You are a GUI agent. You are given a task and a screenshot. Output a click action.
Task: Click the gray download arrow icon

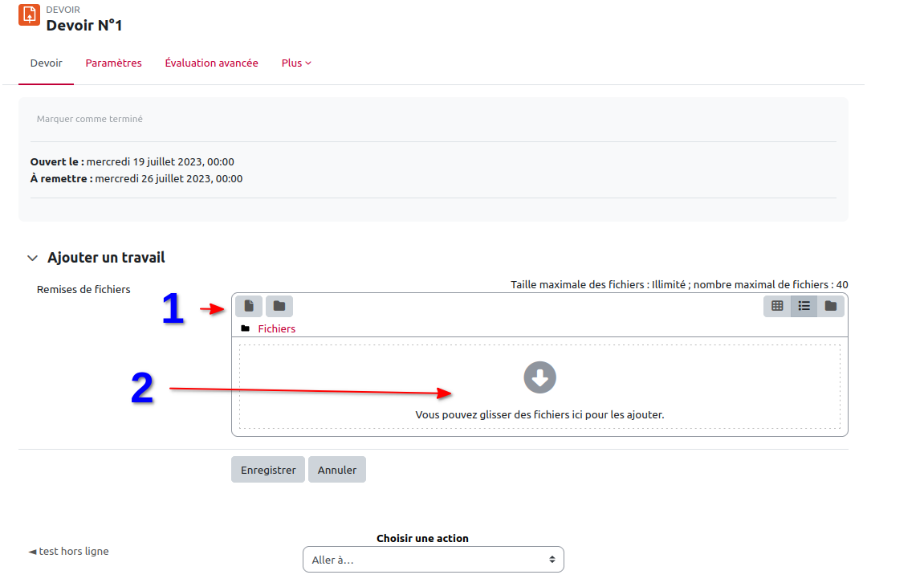[539, 377]
